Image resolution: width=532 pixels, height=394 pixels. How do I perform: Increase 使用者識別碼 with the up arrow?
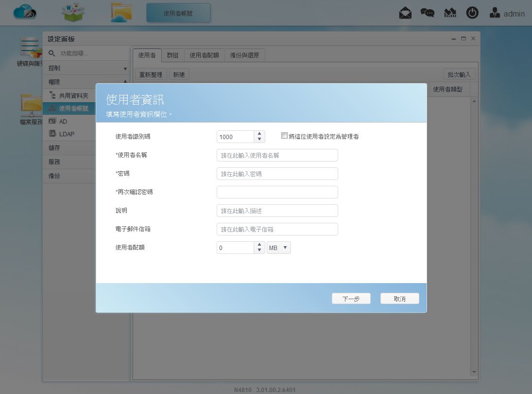[259, 134]
